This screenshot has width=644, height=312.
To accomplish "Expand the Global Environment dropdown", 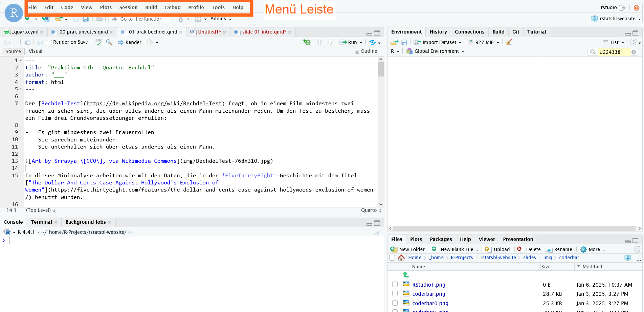I will click(436, 51).
